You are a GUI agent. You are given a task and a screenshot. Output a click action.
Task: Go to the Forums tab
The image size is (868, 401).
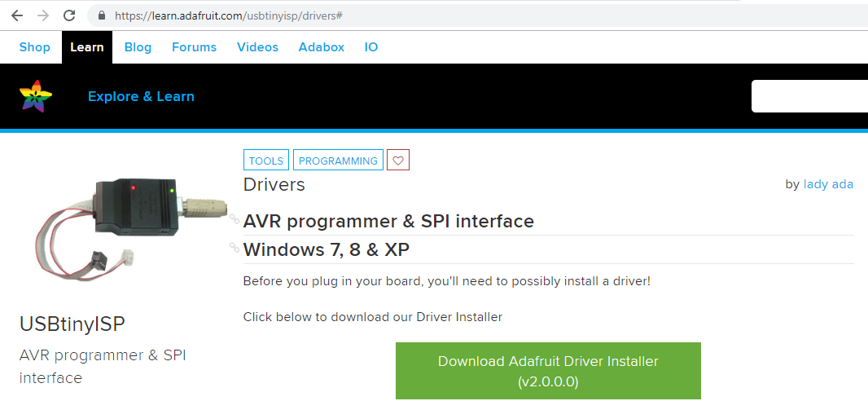195,47
